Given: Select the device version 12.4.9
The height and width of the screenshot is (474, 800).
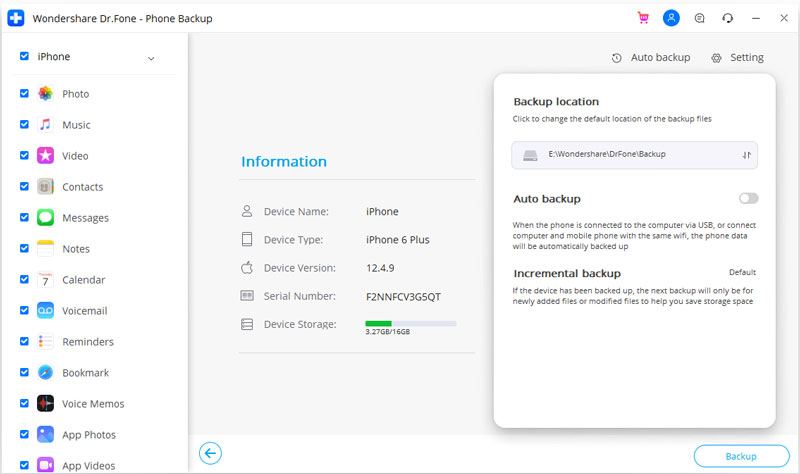Looking at the screenshot, I should (380, 268).
